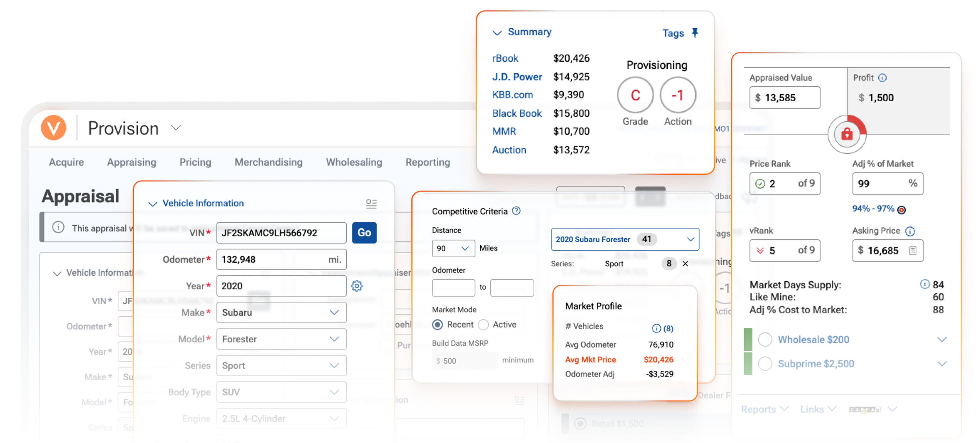Select the Wholesale $200 option
Image resolution: width=980 pixels, height=443 pixels.
765,339
